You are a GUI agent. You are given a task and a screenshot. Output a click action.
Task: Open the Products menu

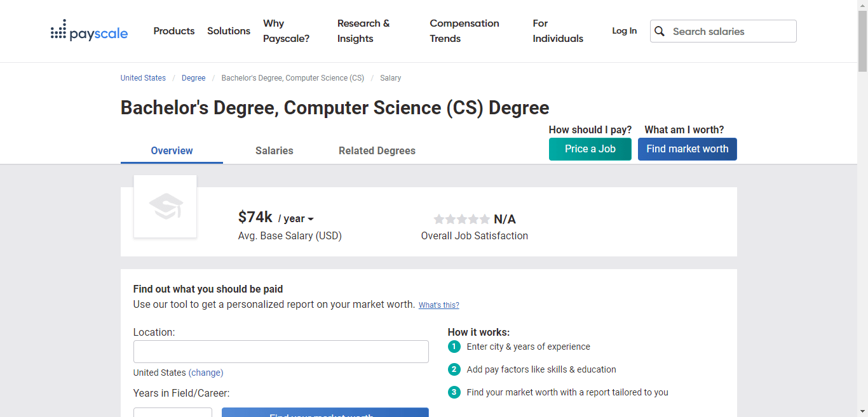(173, 30)
